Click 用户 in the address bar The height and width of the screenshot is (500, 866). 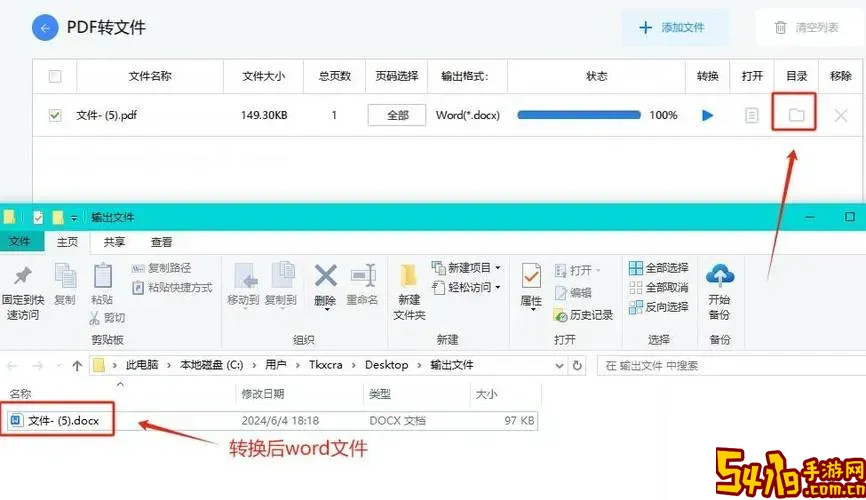tap(276, 365)
